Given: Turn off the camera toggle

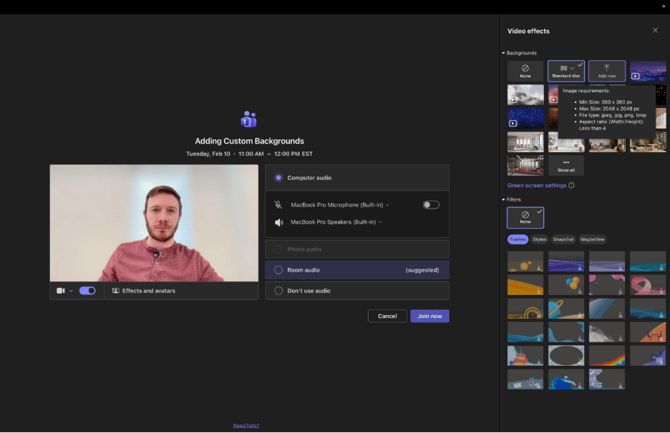Looking at the screenshot, I should tap(88, 291).
